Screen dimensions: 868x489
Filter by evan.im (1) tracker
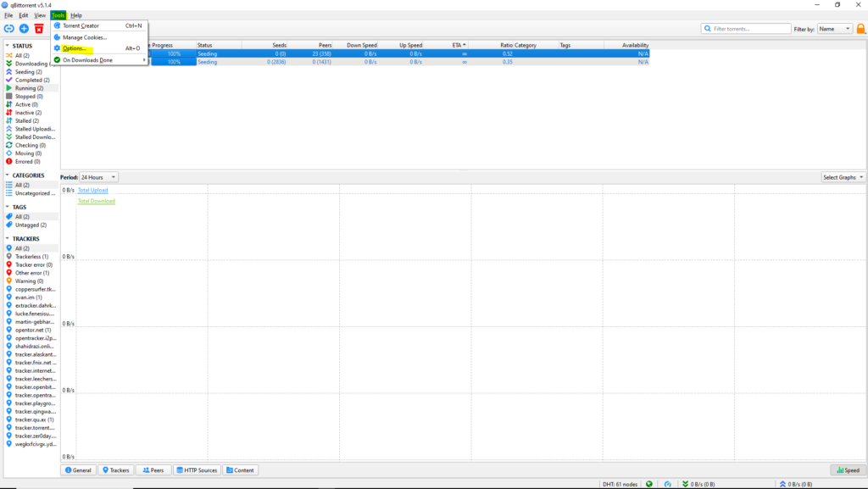(x=28, y=297)
